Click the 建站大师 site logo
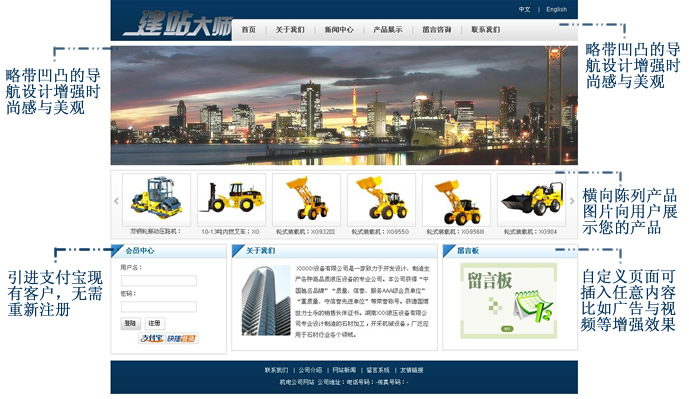689x399 pixels. 178,24
